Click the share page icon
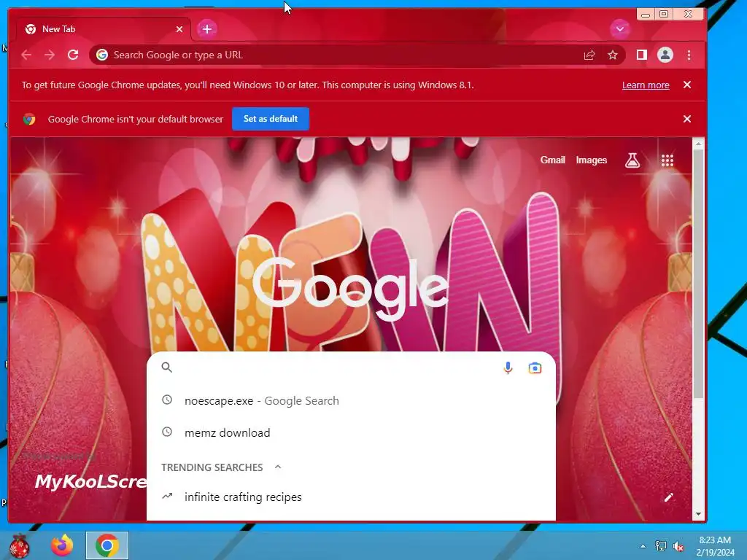The image size is (747, 560). pos(589,55)
